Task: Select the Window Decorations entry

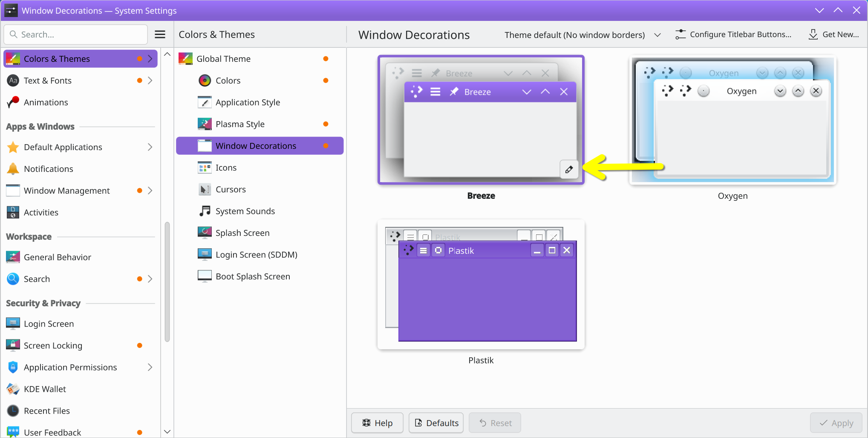Action: pyautogui.click(x=260, y=146)
